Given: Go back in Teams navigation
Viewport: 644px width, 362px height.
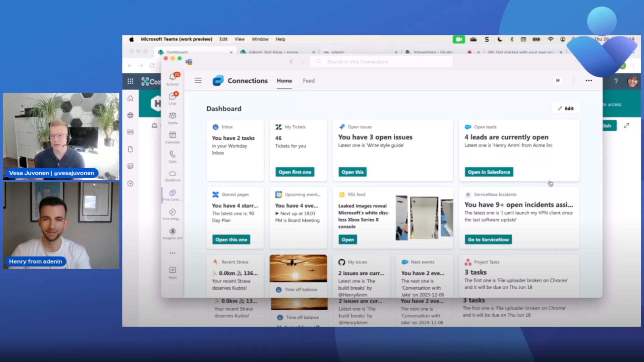Looking at the screenshot, I should tap(291, 62).
